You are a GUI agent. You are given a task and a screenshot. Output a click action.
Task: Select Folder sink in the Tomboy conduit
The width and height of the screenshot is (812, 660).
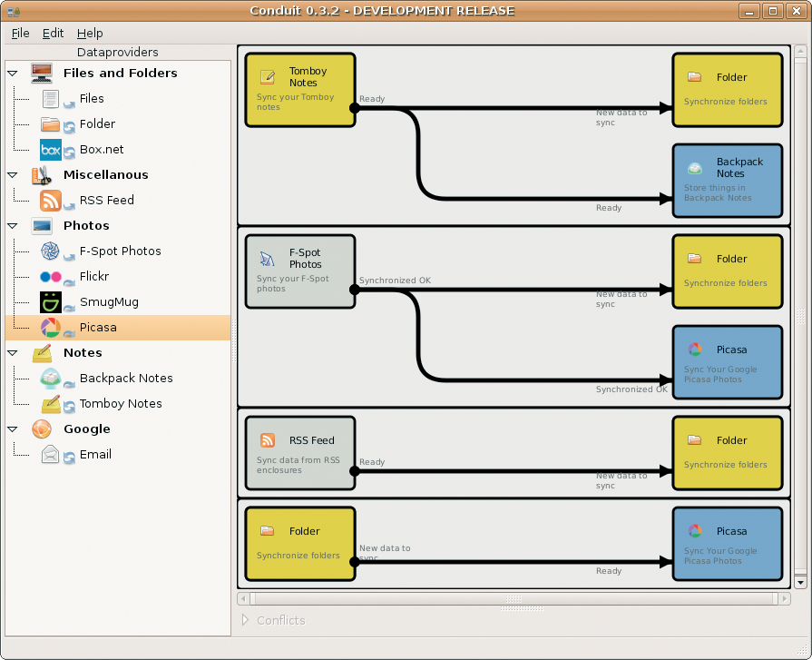coord(727,90)
